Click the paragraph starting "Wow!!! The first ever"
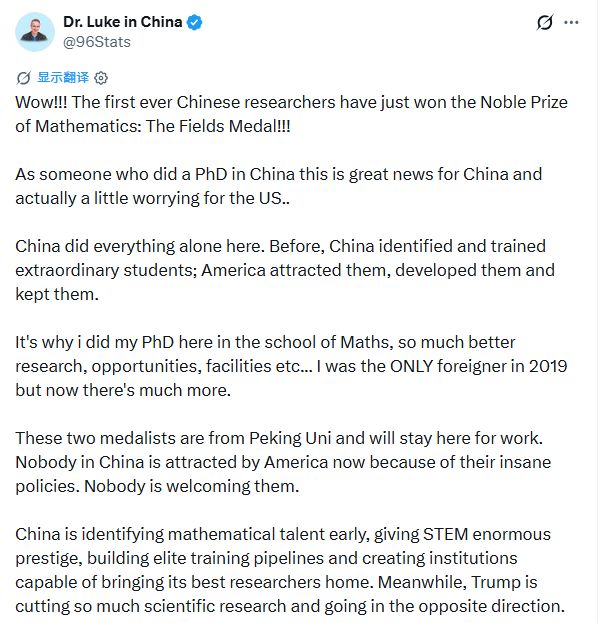600x623 pixels. [x=292, y=114]
